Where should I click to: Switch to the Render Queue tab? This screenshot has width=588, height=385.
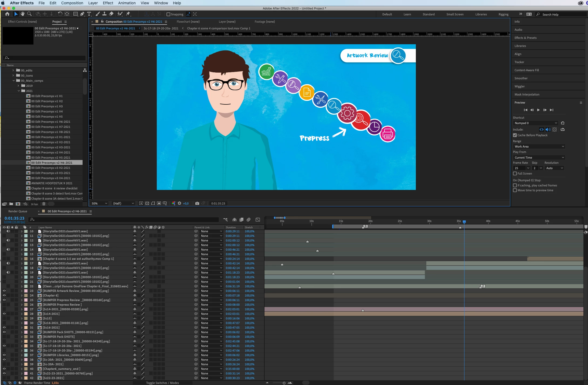(18, 211)
